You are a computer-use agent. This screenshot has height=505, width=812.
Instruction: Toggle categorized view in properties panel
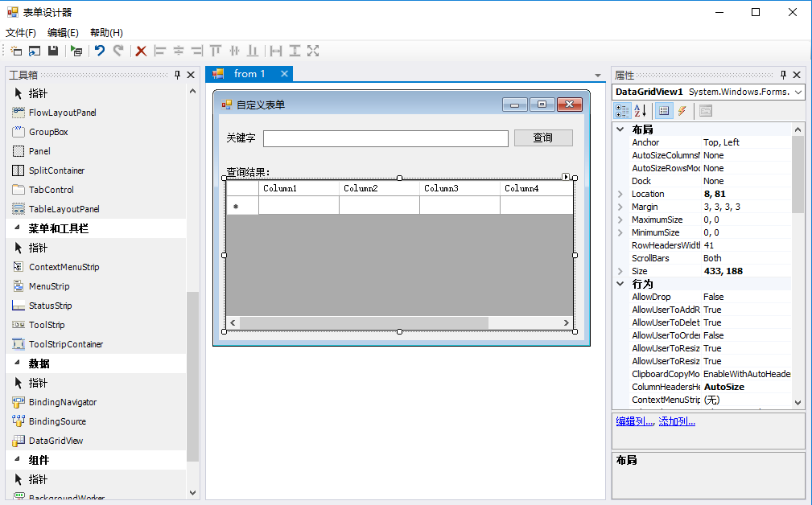point(622,111)
